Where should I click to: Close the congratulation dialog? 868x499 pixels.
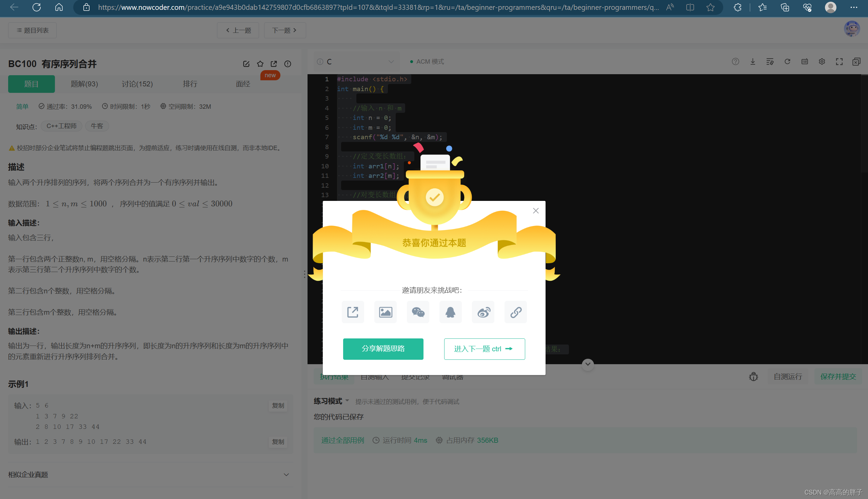tap(536, 211)
